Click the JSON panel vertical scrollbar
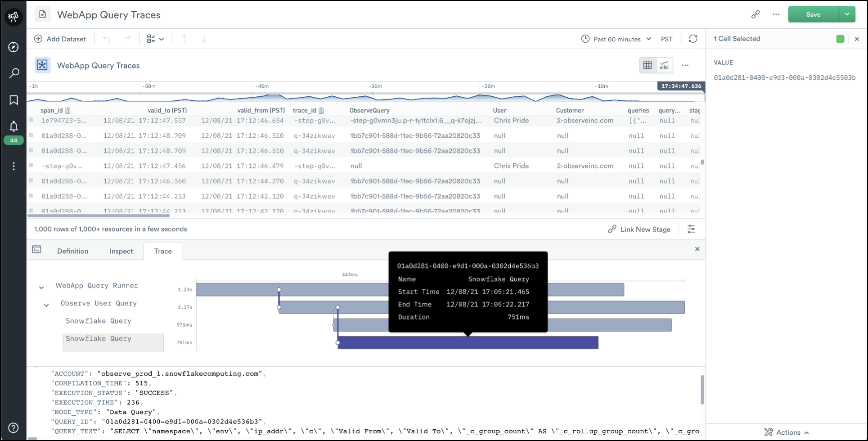Screen dimensions: 868x441 pos(702,390)
